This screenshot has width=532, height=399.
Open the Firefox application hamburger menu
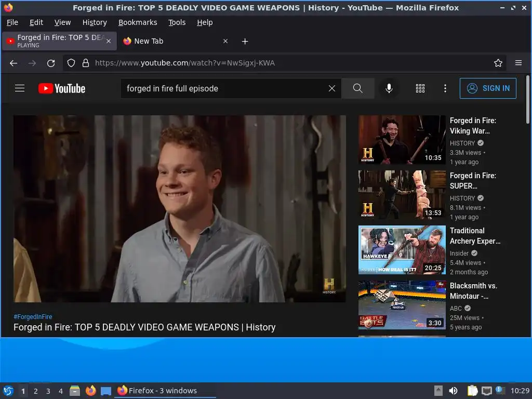click(x=518, y=63)
